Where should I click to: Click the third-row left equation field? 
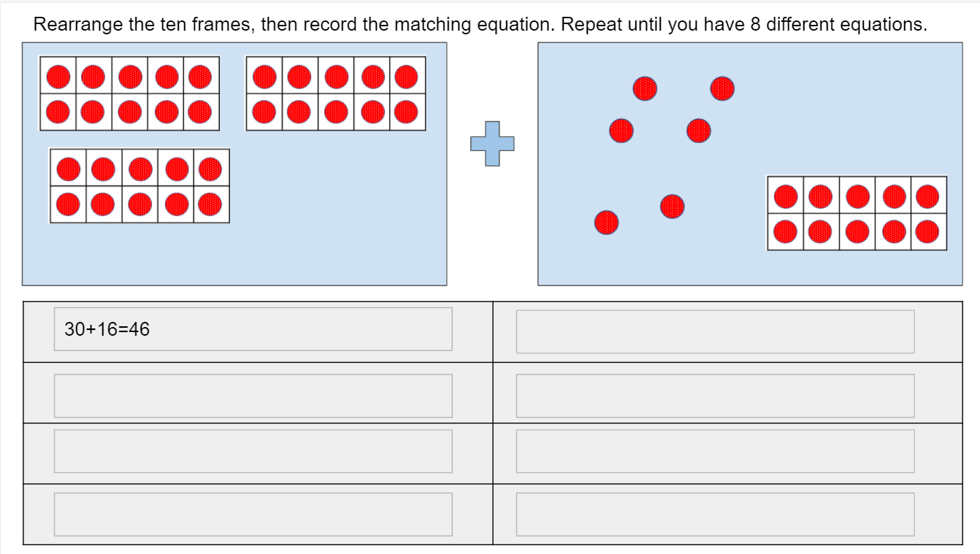click(x=253, y=451)
